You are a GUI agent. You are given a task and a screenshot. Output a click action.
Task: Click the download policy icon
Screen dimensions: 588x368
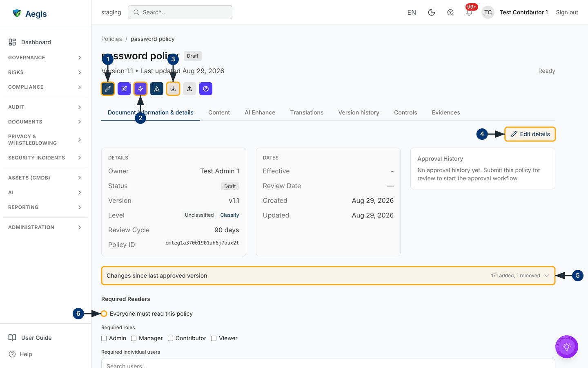tap(173, 89)
